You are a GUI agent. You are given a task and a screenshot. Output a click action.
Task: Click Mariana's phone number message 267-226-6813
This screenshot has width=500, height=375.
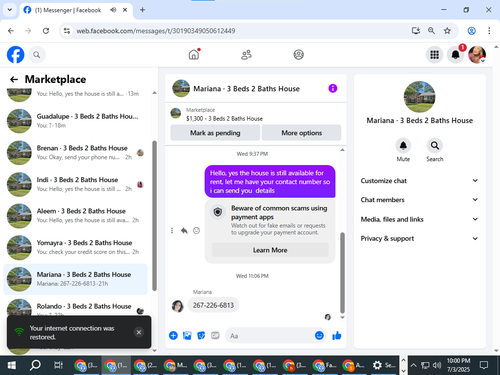coord(213,305)
